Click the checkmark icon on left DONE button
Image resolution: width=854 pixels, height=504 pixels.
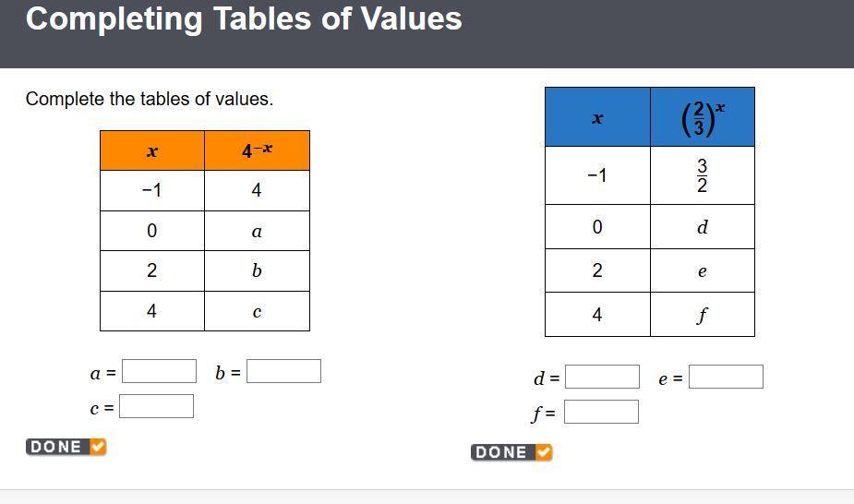(98, 447)
